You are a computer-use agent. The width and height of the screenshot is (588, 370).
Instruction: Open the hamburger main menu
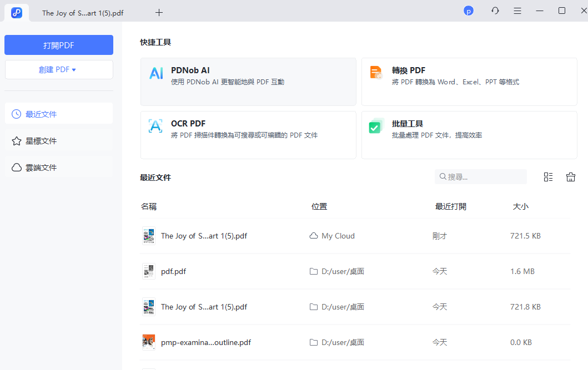pos(517,11)
